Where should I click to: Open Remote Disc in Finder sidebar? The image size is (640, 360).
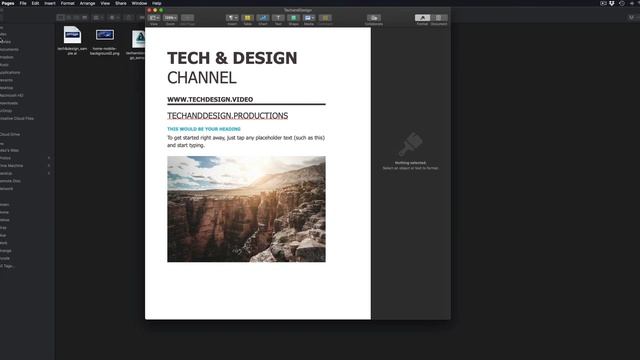[x=10, y=181]
